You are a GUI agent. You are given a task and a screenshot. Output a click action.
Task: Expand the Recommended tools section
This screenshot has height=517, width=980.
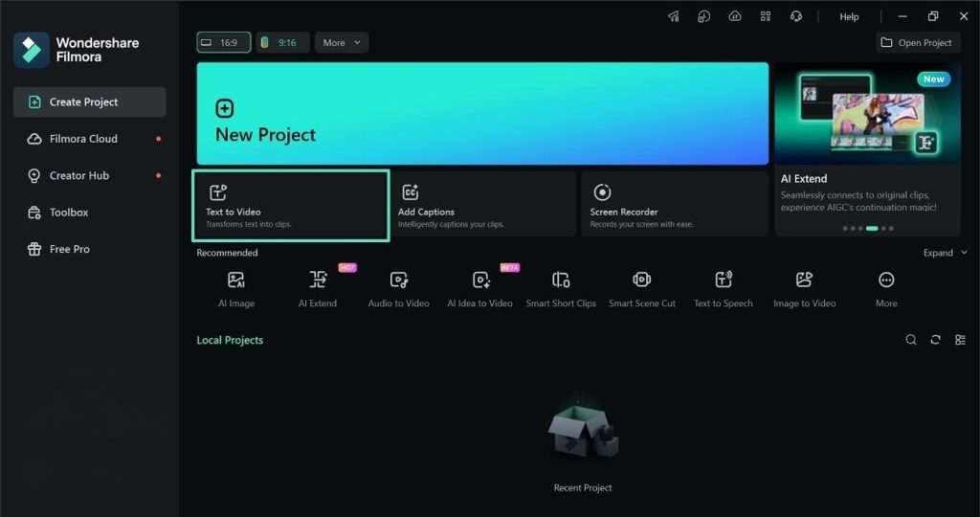(944, 253)
